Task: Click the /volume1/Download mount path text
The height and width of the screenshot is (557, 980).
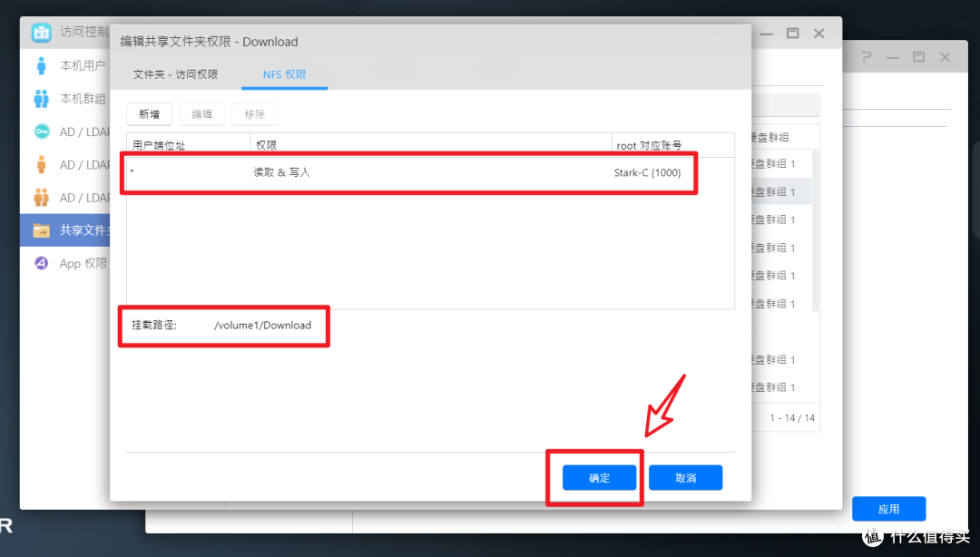Action: [262, 325]
